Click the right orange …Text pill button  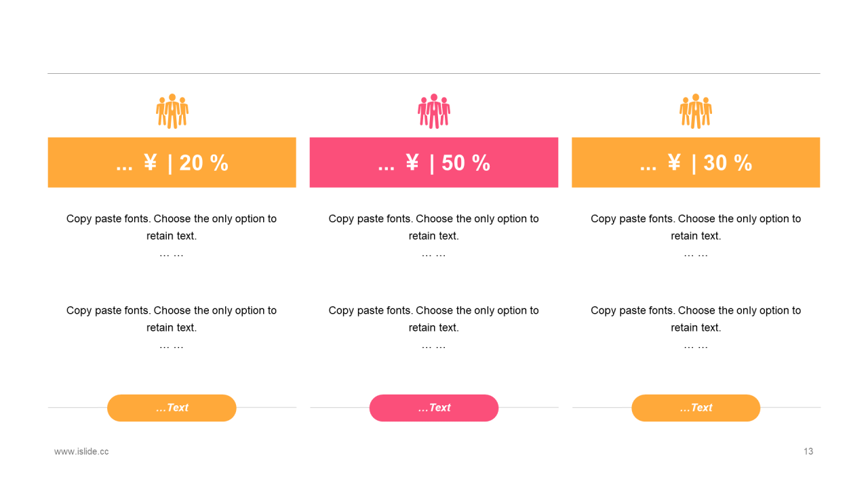(x=696, y=408)
